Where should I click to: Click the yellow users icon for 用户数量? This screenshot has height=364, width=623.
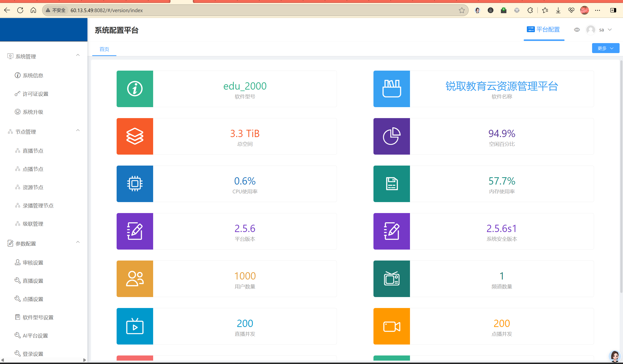135,279
